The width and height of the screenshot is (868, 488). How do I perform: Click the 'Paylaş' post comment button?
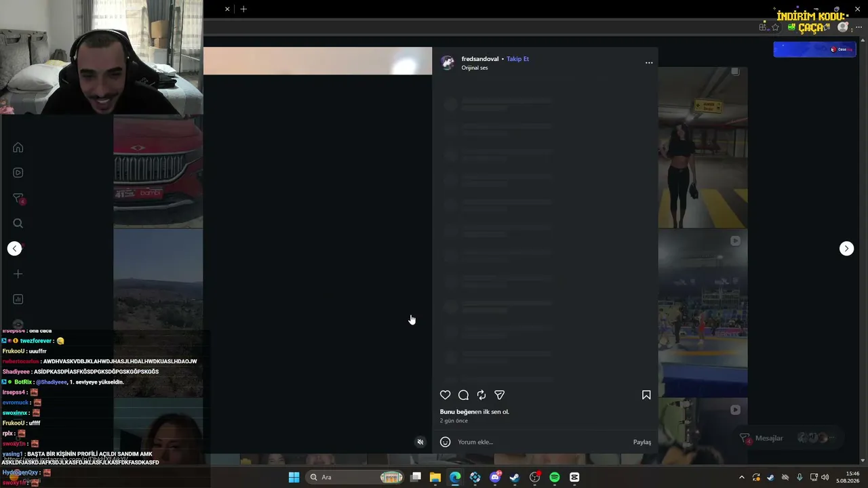pyautogui.click(x=642, y=442)
